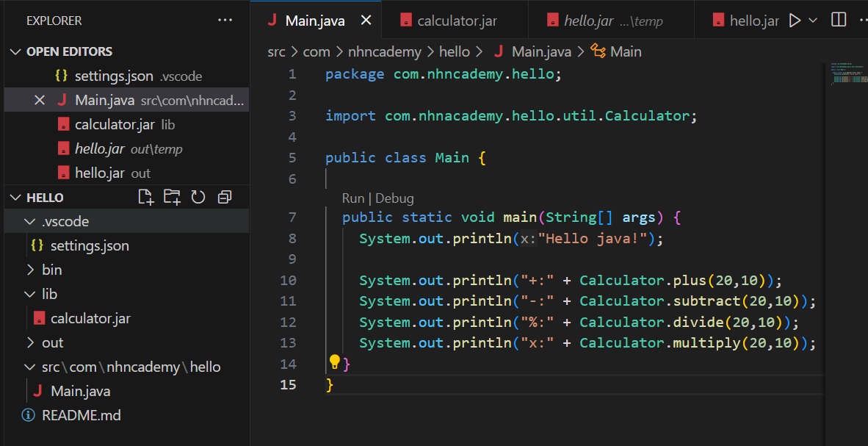Open calculator.jar lib in Open Editors

point(126,125)
